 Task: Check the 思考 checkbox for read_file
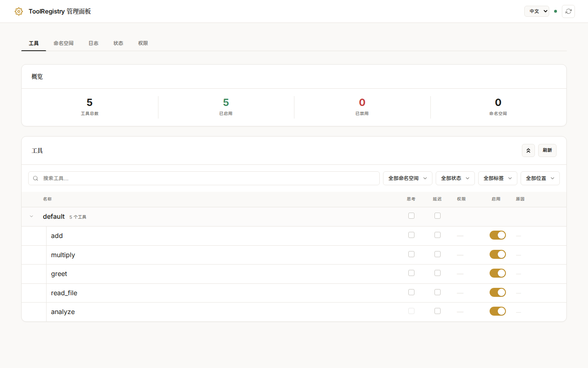click(411, 292)
